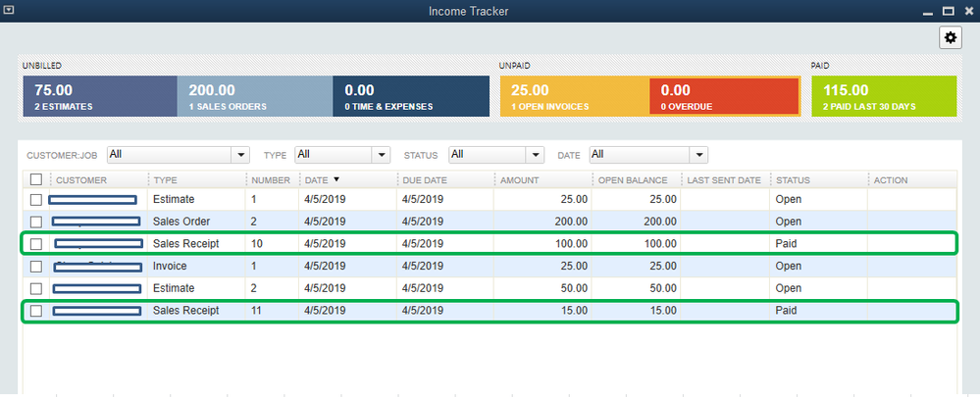Screen dimensions: 980x397
Task: Click the Income Tracker window title
Action: pos(468,11)
